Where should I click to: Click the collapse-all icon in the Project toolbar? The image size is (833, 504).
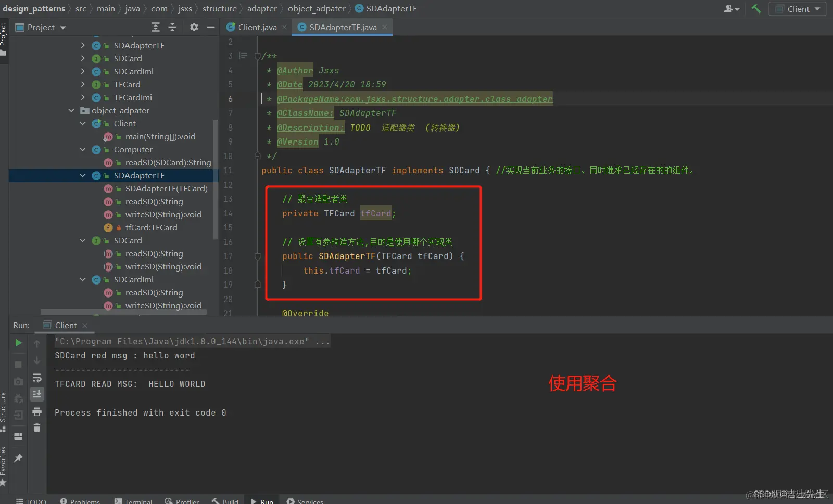[x=172, y=27]
